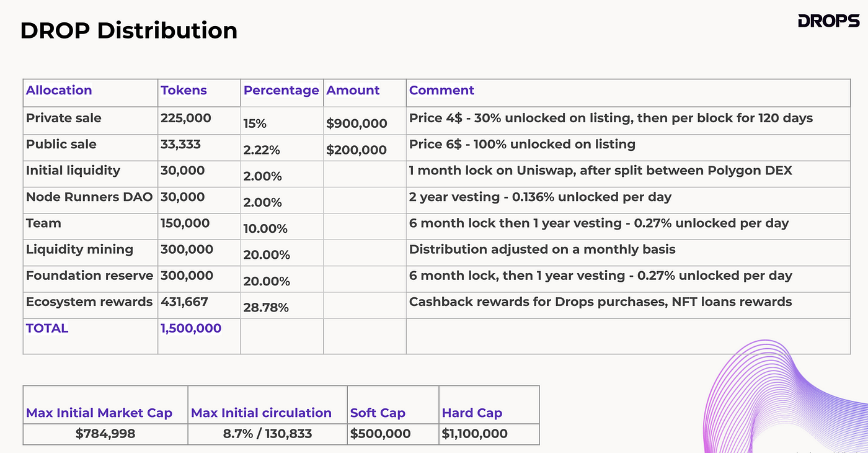This screenshot has height=453, width=868.
Task: Click the Team allocation row label
Action: (43, 223)
